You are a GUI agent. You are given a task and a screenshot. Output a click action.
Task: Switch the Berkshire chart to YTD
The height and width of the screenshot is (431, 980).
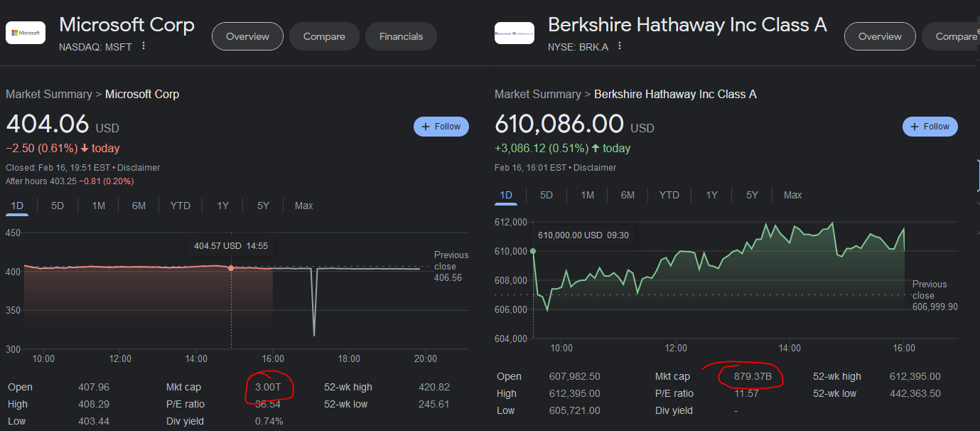coord(669,195)
